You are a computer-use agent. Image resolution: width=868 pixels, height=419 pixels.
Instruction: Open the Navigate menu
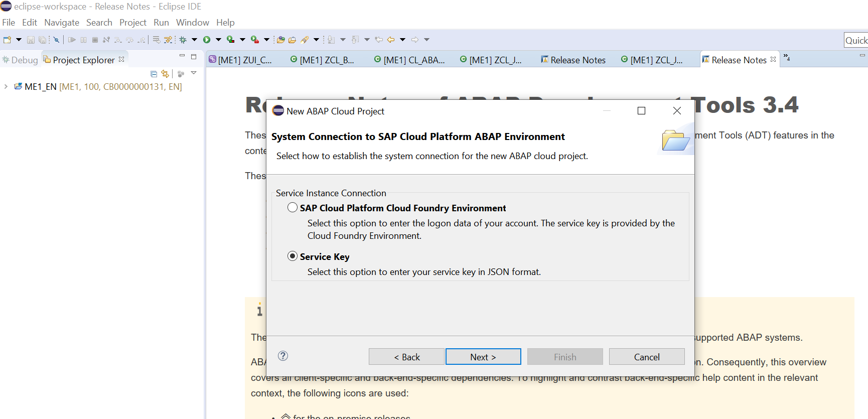coord(62,23)
